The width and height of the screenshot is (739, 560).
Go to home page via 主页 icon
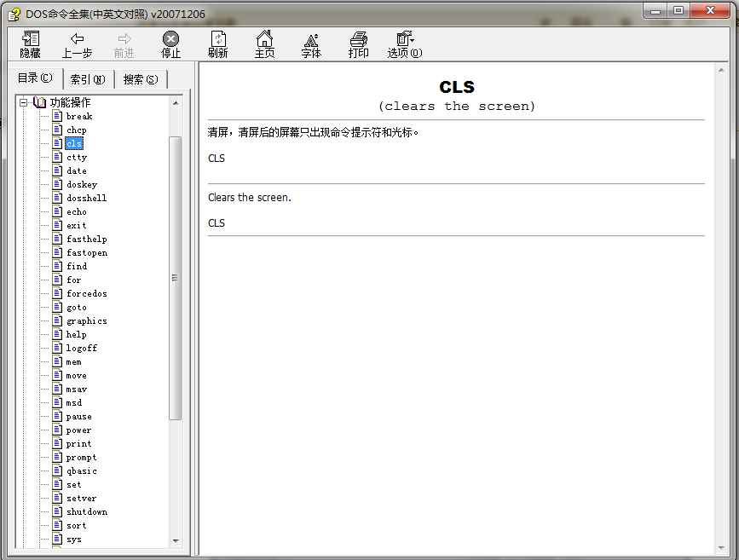coord(264,44)
